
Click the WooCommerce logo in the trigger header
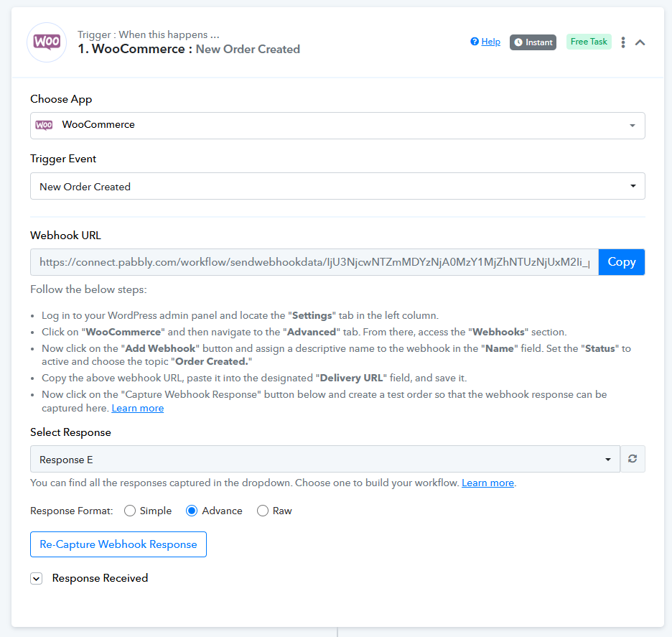[x=47, y=42]
